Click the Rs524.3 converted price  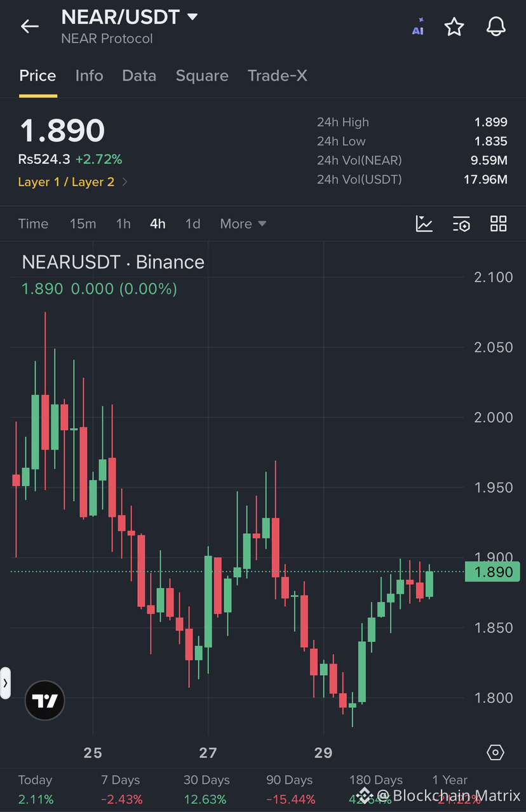coord(44,159)
